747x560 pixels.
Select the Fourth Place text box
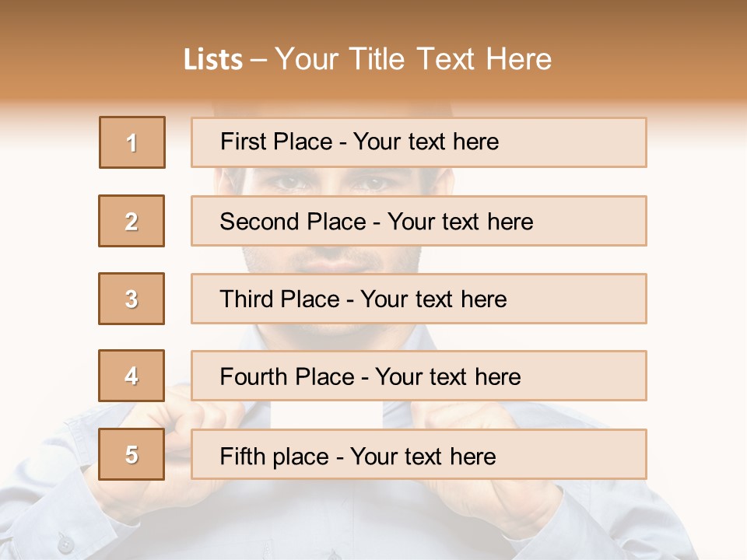pyautogui.click(x=419, y=376)
